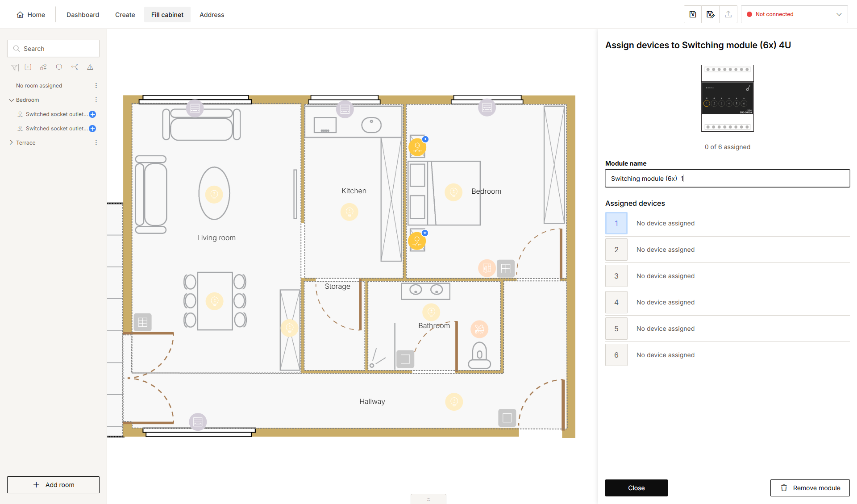This screenshot has width=857, height=504.
Task: Click the upload icon in top toolbar
Action: [x=728, y=14]
